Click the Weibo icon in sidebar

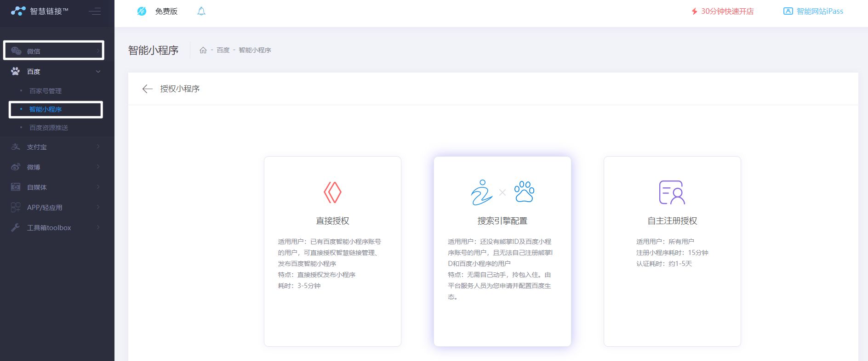16,167
